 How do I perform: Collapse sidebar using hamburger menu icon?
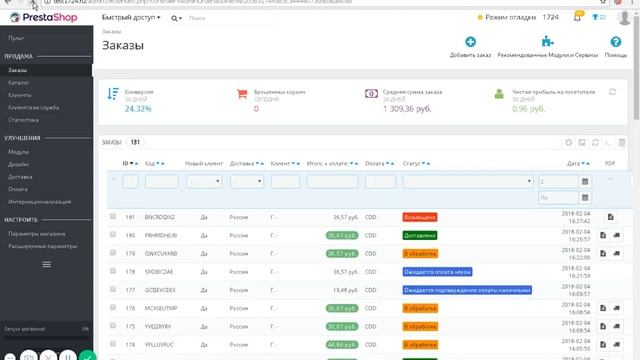(47, 265)
